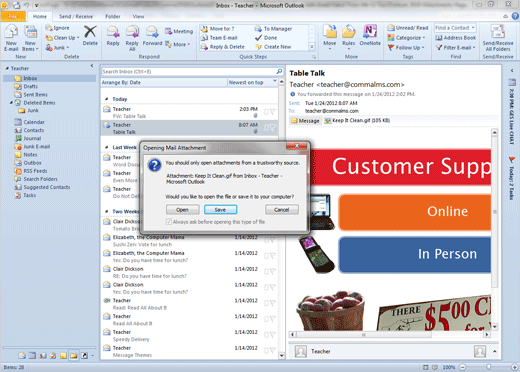Viewport: 520px width, 372px height.
Task: Toggle Always ask before opening checkbox
Action: pyautogui.click(x=169, y=222)
